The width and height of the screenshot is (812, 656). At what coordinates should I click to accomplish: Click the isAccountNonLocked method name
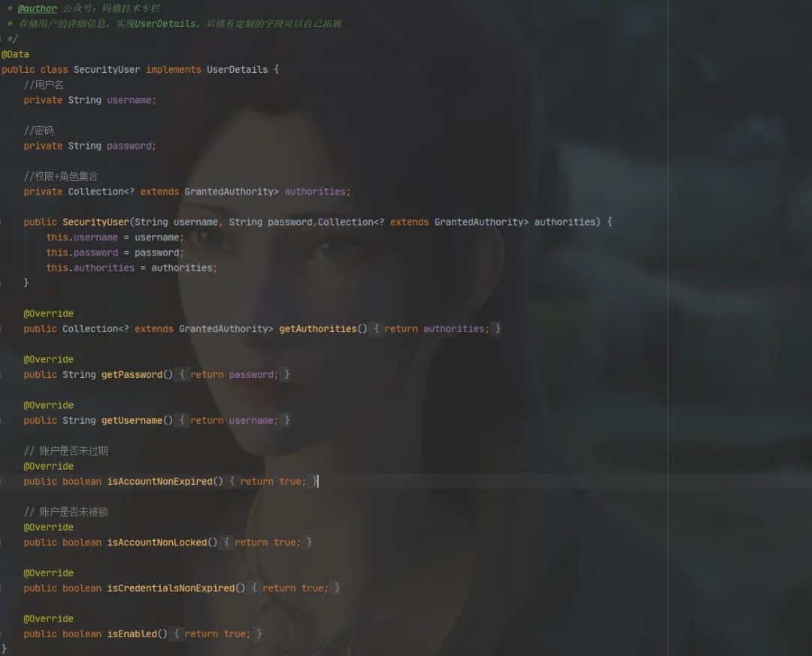(x=157, y=542)
